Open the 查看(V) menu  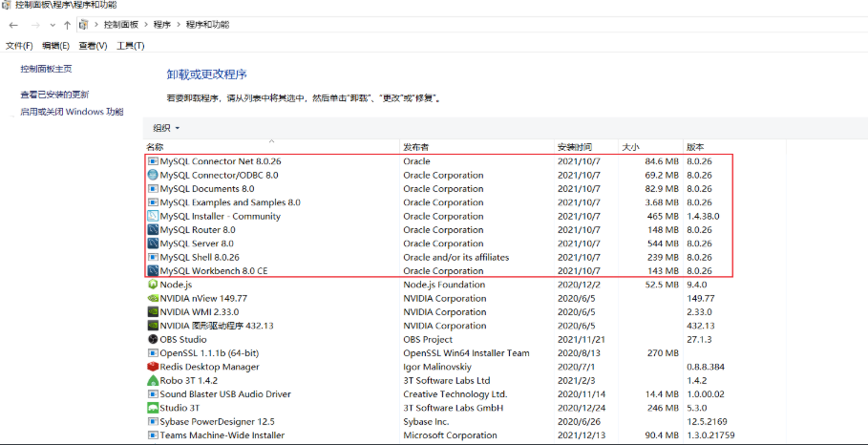pyautogui.click(x=93, y=46)
